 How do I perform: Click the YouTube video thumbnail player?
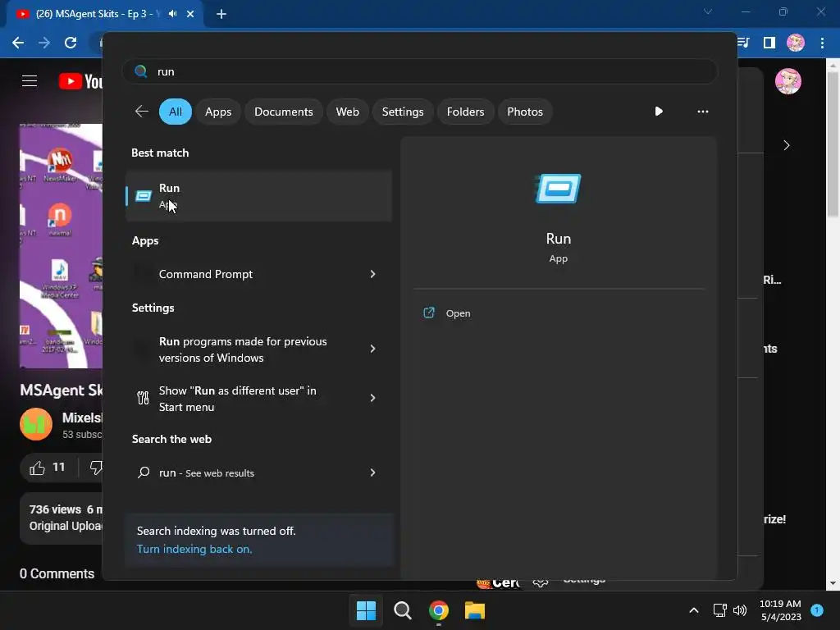[x=61, y=246]
